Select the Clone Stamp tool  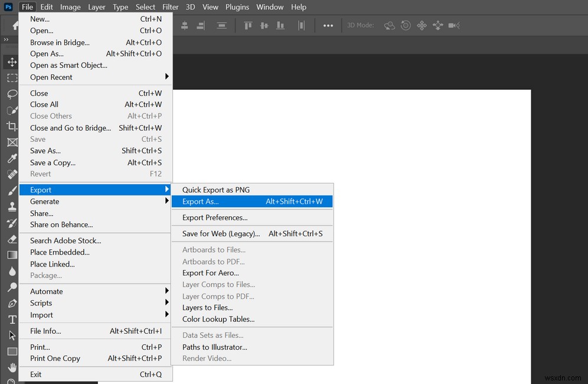point(12,207)
